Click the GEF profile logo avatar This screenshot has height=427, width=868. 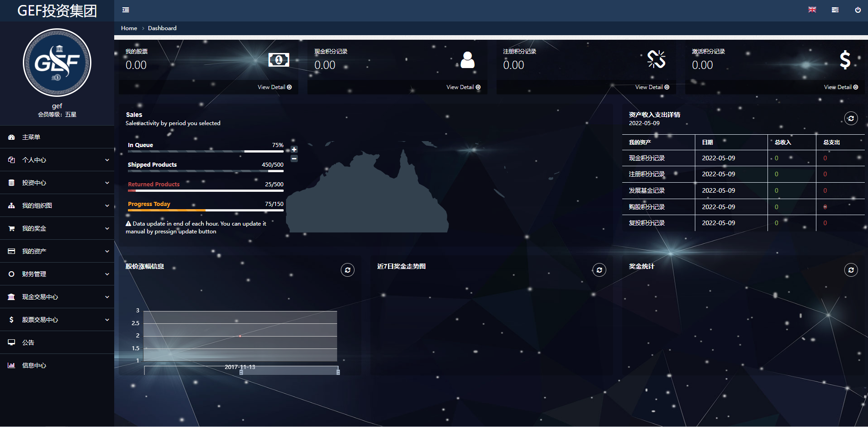pos(57,63)
